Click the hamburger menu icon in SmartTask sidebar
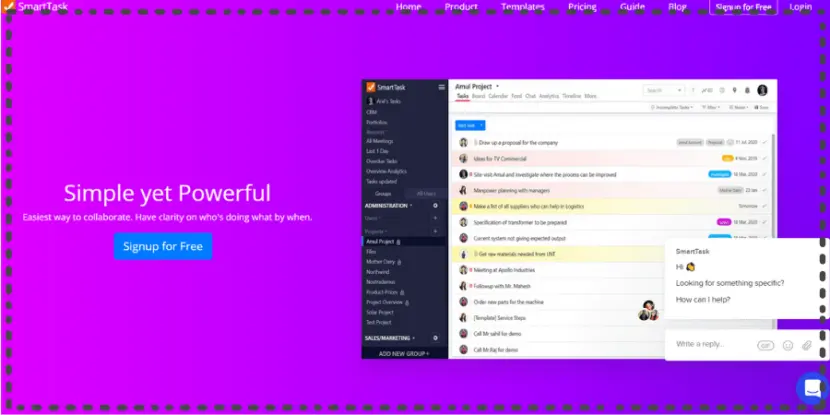This screenshot has height=415, width=830. (441, 87)
